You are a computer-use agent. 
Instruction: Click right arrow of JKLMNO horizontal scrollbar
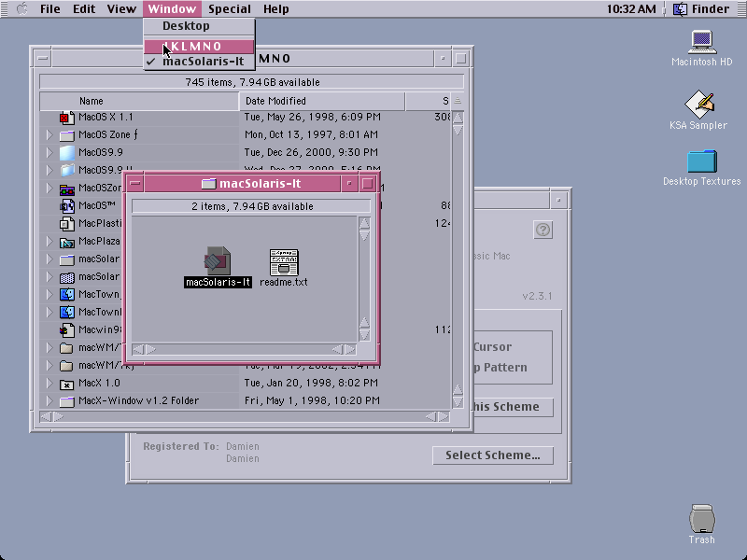pyautogui.click(x=444, y=417)
